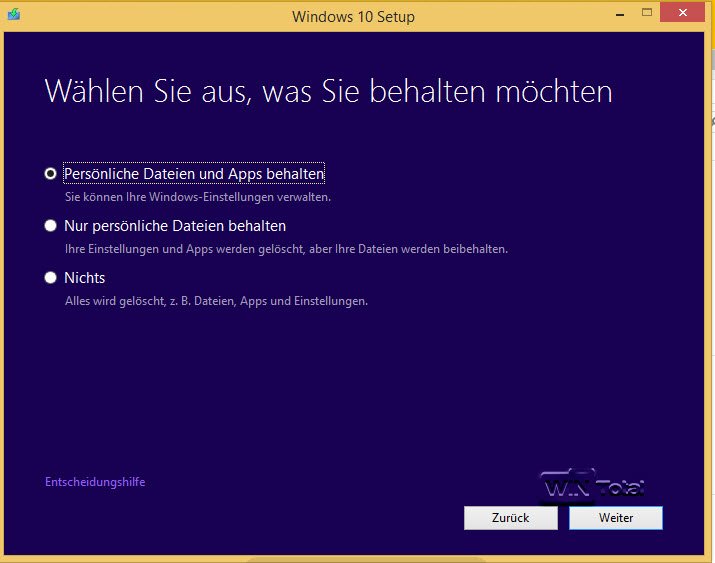Go back with the Zurück button
The height and width of the screenshot is (563, 715).
tap(511, 518)
